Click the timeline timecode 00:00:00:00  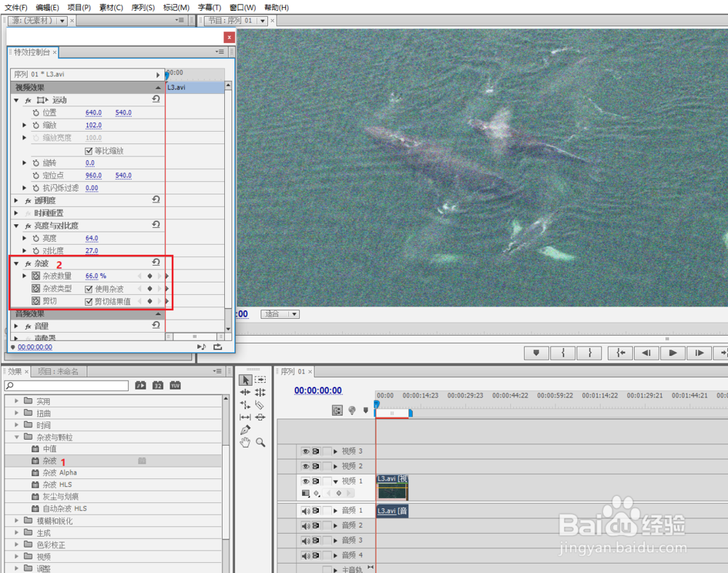pos(318,390)
